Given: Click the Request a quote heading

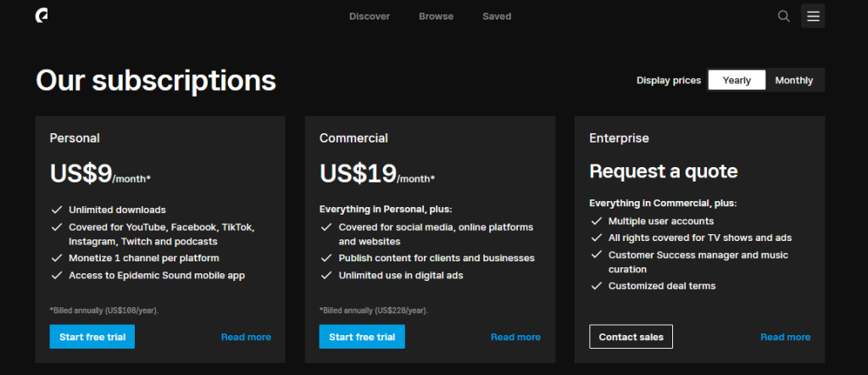Looking at the screenshot, I should pyautogui.click(x=663, y=171).
